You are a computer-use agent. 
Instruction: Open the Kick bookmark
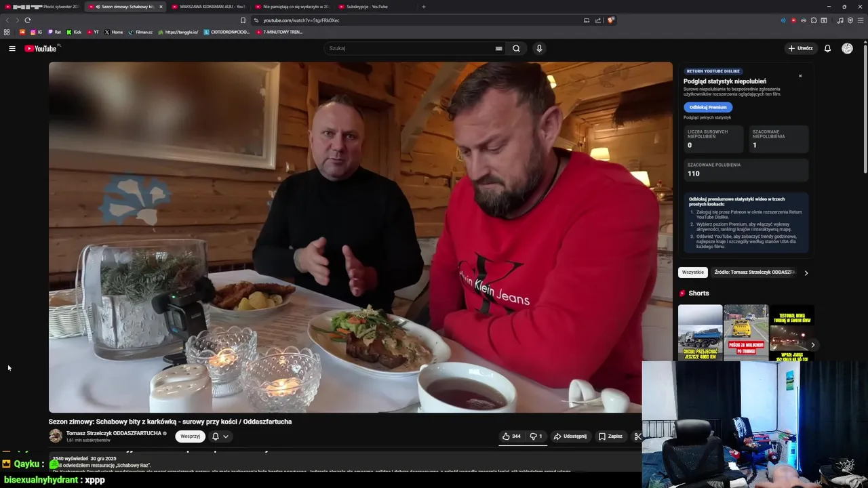[x=74, y=32]
